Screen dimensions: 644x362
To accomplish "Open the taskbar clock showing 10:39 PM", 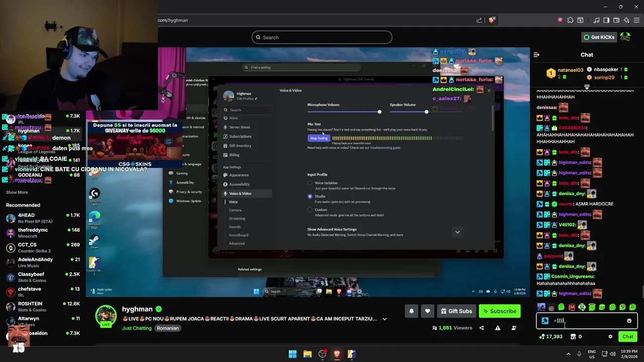I will [629, 354].
